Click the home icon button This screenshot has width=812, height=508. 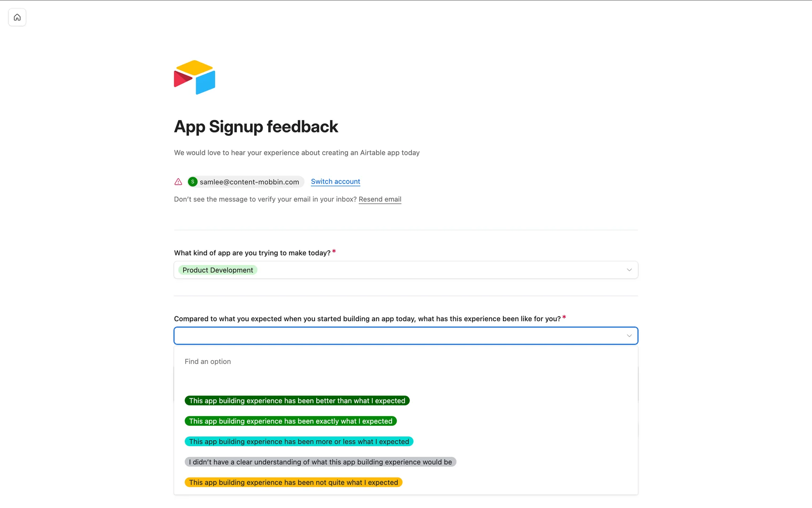pos(17,17)
